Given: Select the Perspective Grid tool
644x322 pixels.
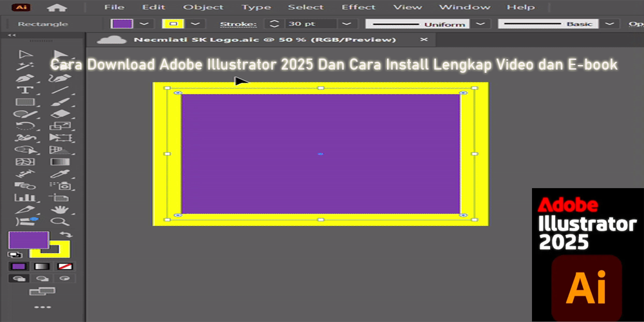Looking at the screenshot, I should 60,150.
